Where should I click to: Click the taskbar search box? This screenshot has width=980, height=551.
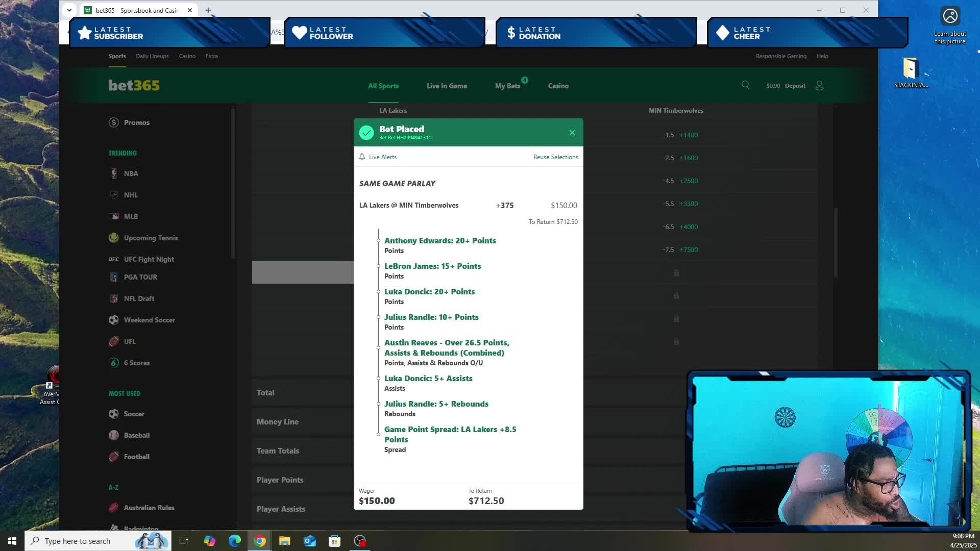point(98,541)
